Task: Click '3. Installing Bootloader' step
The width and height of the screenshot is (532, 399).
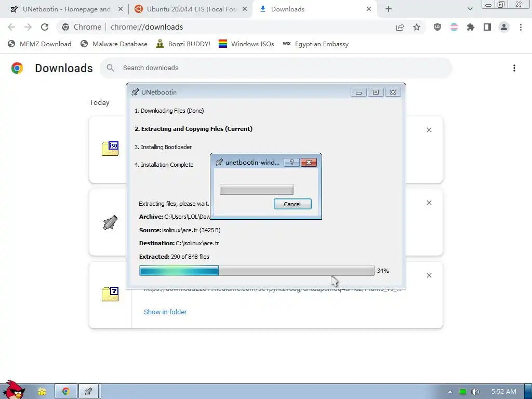Action: coord(163,147)
